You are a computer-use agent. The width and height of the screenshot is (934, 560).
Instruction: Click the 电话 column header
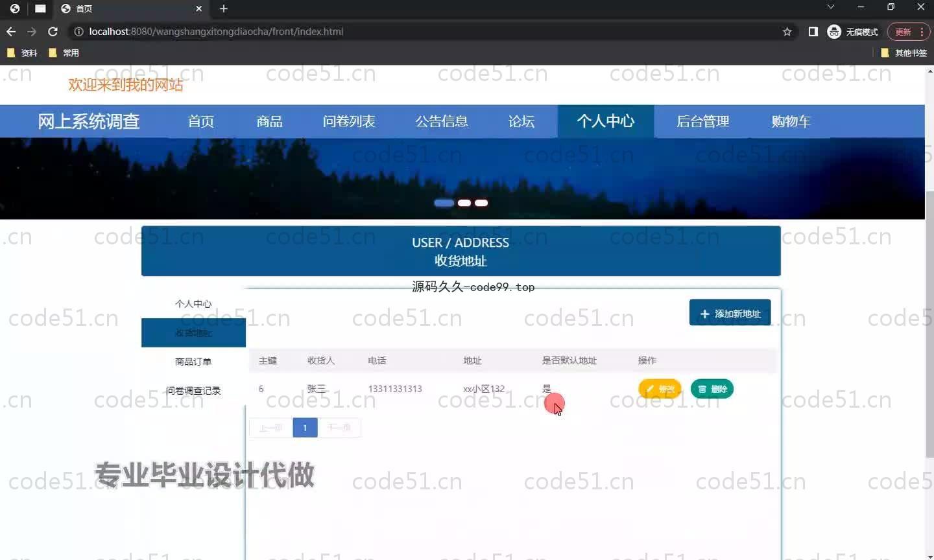[377, 360]
